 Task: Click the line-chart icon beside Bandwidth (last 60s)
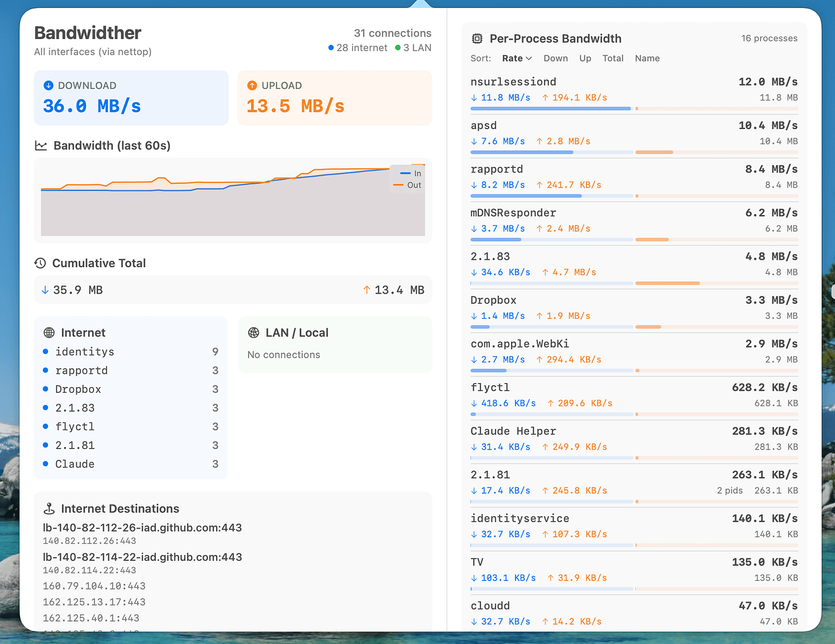click(41, 146)
